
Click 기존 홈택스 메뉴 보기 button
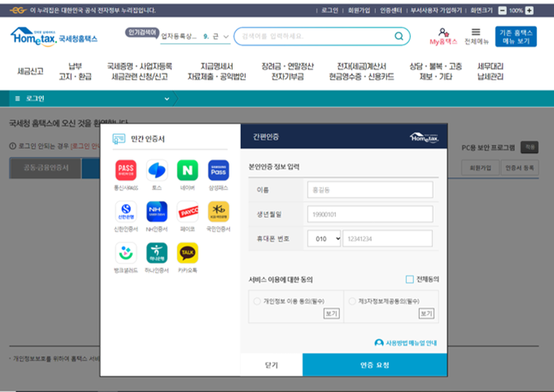[516, 37]
